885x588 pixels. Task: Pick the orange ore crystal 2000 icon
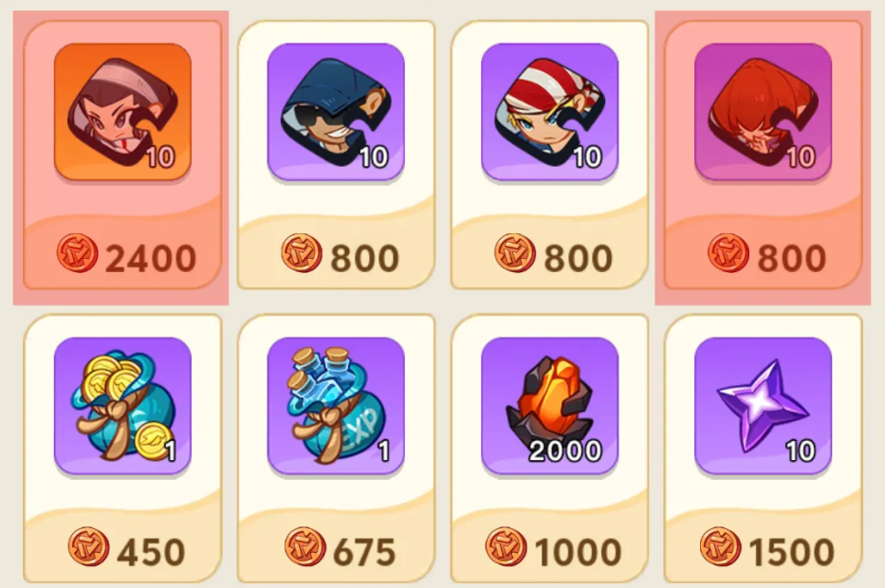550,406
